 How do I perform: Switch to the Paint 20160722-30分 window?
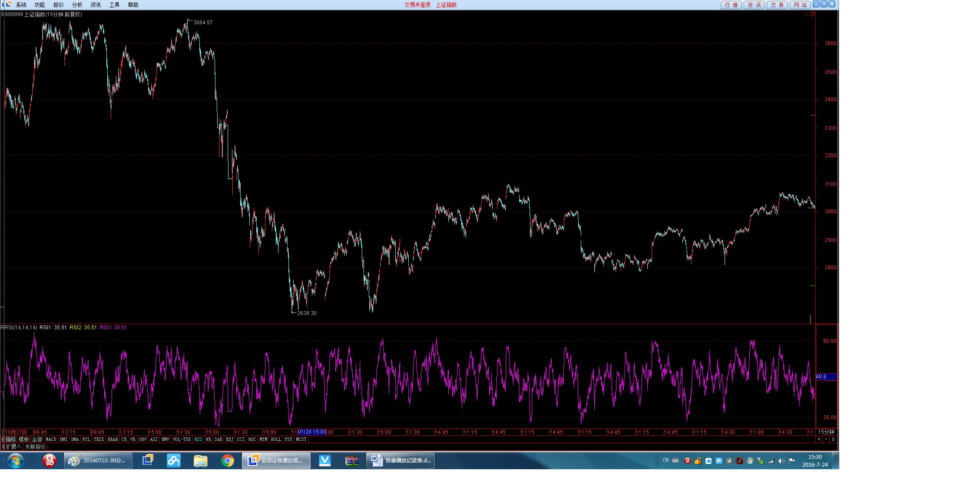coord(98,461)
